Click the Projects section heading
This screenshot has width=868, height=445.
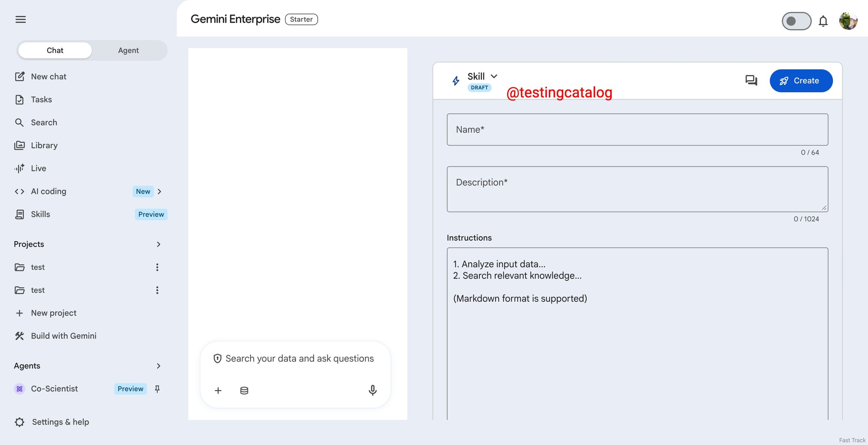coord(29,244)
